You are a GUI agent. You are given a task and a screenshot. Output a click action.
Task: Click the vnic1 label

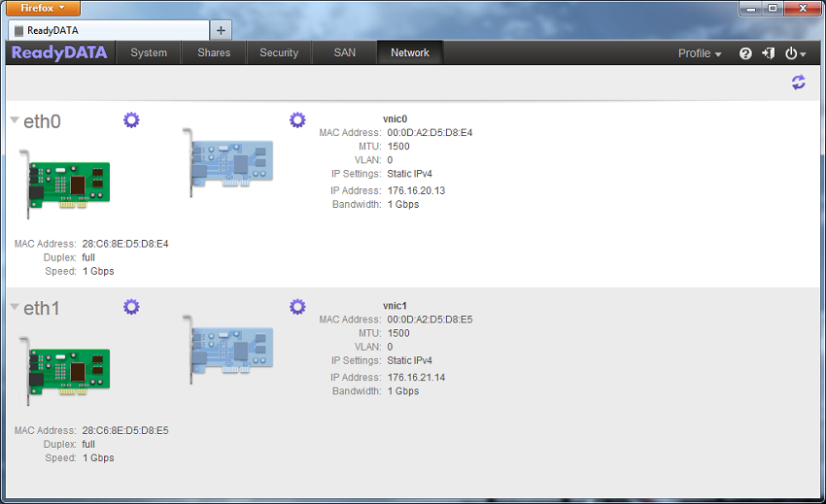pos(396,306)
